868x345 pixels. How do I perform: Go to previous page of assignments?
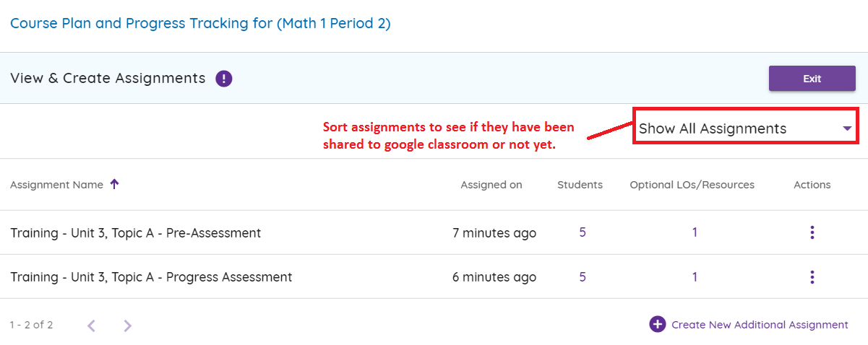coord(91,326)
